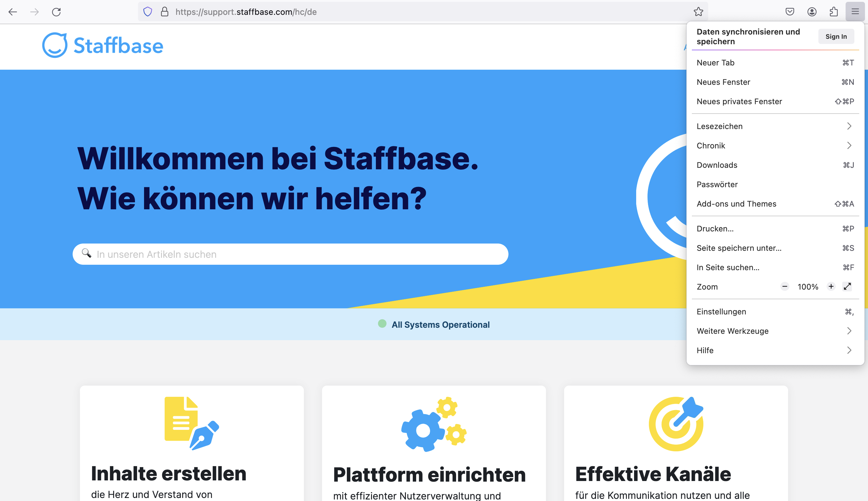This screenshot has width=868, height=501.
Task: Expand the Lesezeichen submenu
Action: [775, 126]
